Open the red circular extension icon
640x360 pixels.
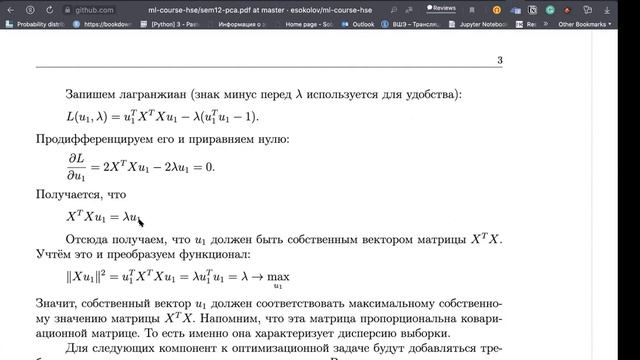[567, 10]
